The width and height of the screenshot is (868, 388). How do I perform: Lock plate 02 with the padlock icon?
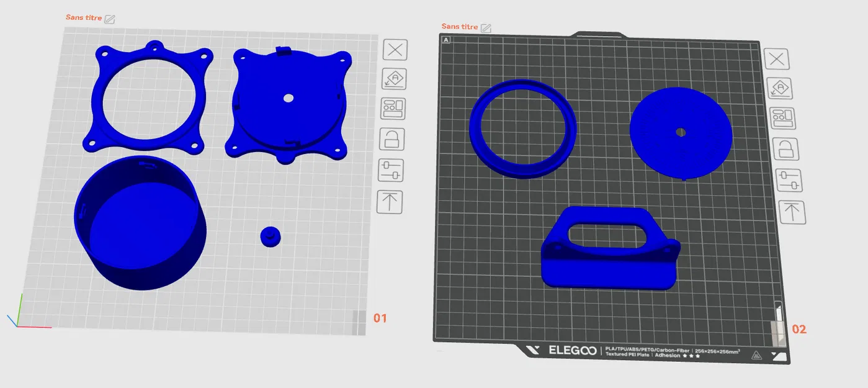[785, 149]
